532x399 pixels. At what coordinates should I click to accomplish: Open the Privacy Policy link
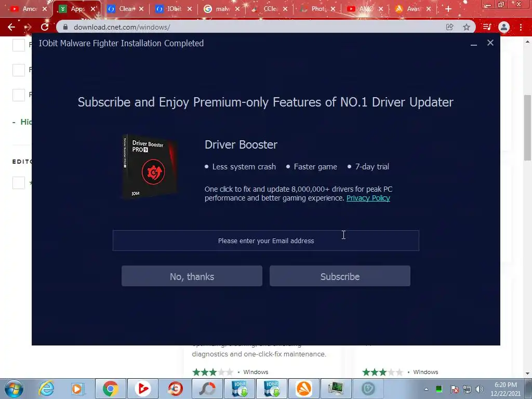click(x=368, y=198)
